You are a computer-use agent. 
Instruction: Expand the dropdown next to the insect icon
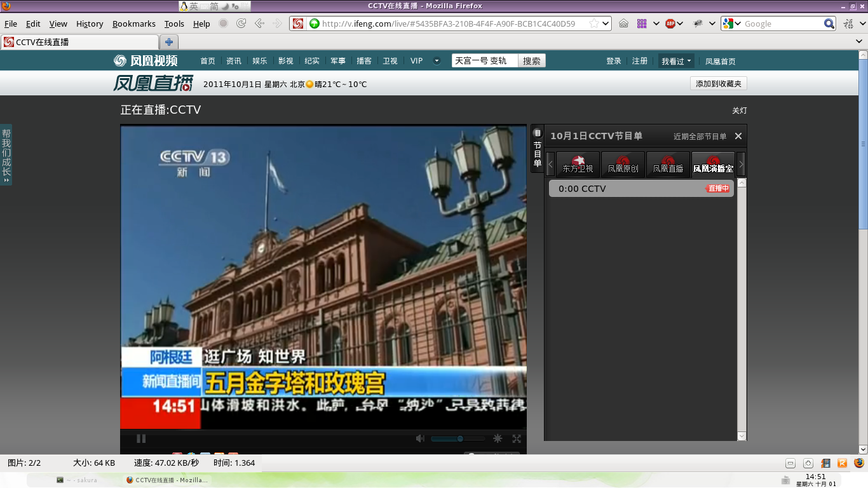pyautogui.click(x=712, y=24)
